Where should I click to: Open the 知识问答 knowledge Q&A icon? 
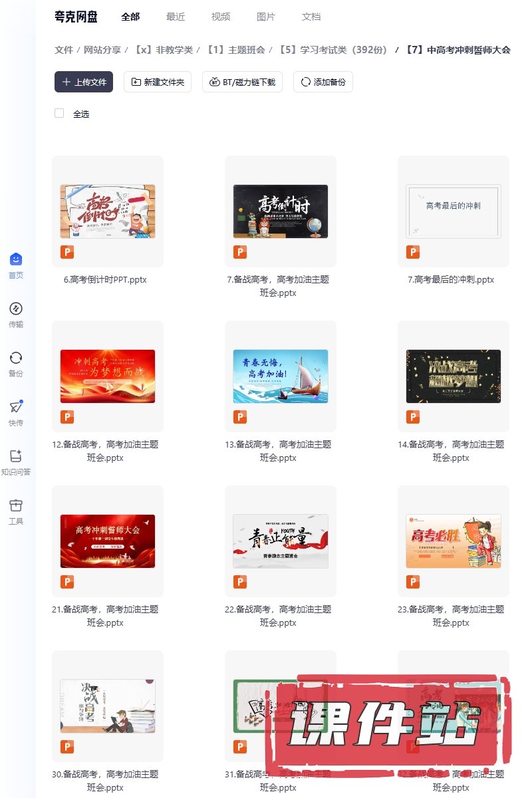point(16,456)
